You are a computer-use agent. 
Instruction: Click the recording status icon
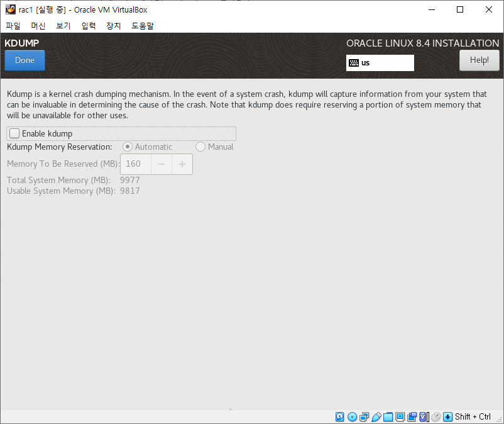point(412,417)
